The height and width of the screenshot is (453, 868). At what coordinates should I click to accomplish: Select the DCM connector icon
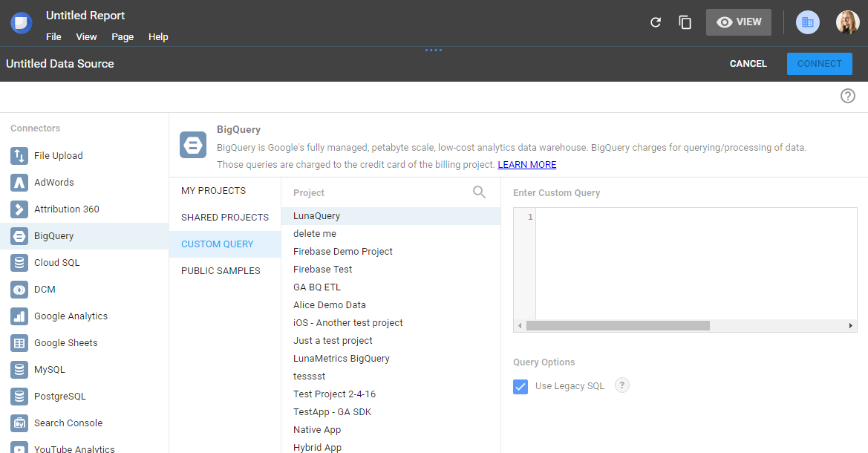coord(19,289)
